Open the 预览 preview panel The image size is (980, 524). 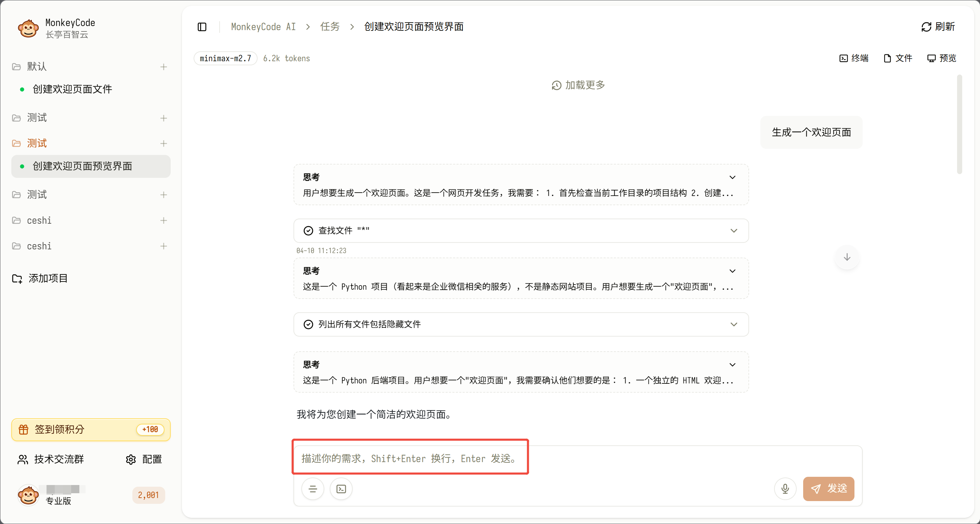point(942,58)
